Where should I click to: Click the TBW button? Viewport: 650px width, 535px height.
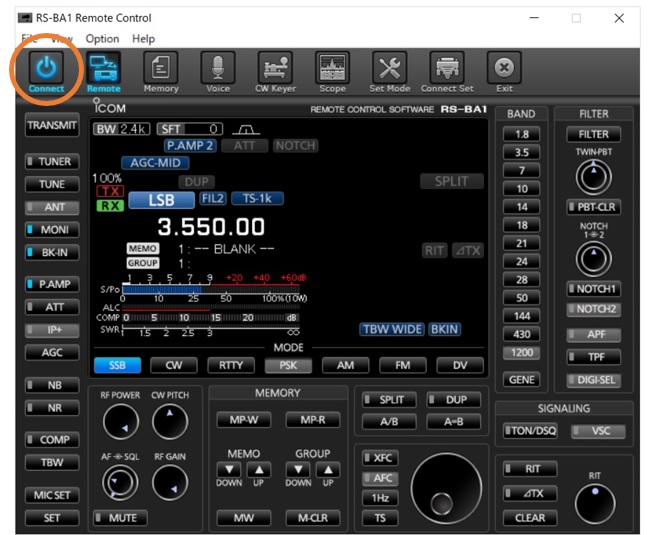[x=52, y=462]
